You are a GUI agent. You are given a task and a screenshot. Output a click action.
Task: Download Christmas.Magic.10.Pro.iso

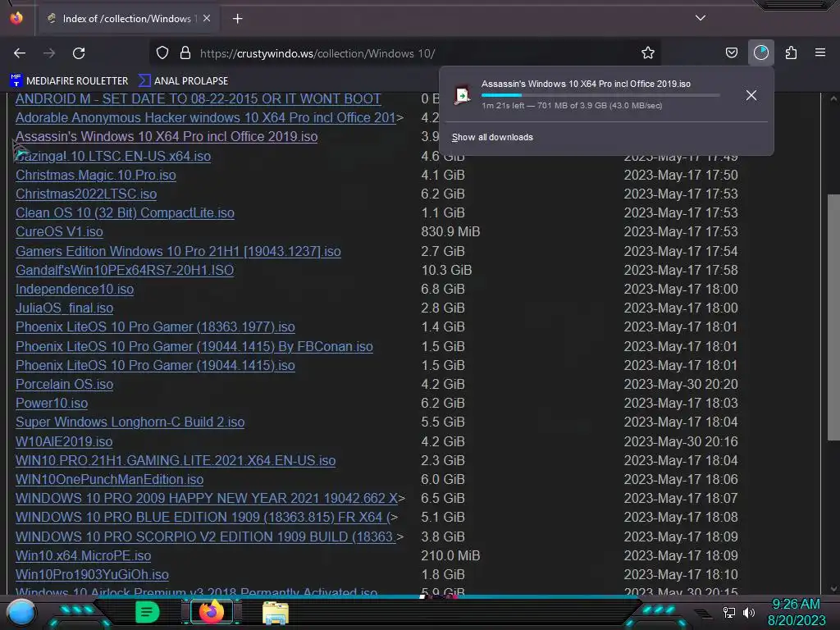coord(96,176)
